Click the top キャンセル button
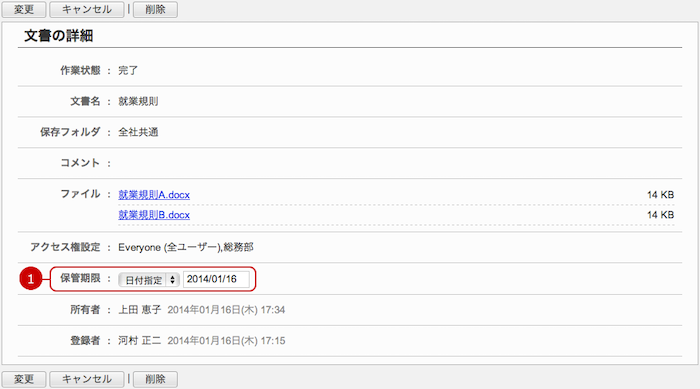700x389 pixels. pyautogui.click(x=87, y=9)
